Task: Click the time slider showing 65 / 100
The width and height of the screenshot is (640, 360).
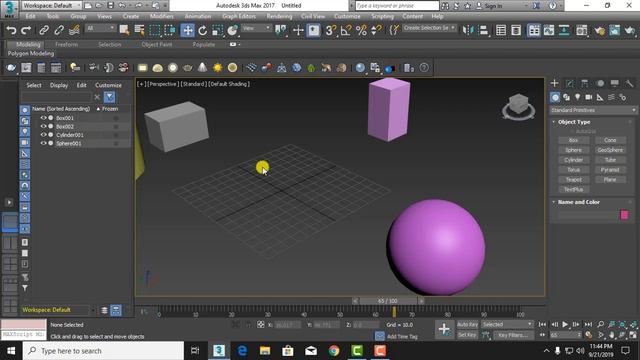Action: tap(387, 301)
